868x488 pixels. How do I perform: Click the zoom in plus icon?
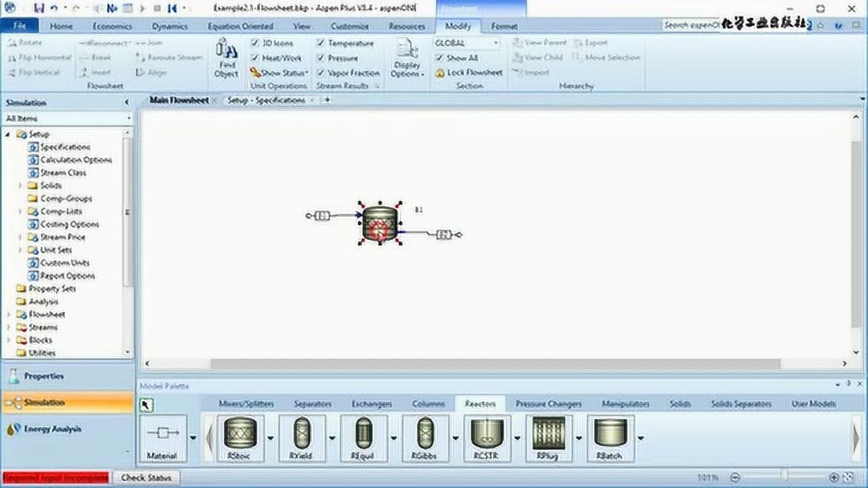pyautogui.click(x=834, y=477)
